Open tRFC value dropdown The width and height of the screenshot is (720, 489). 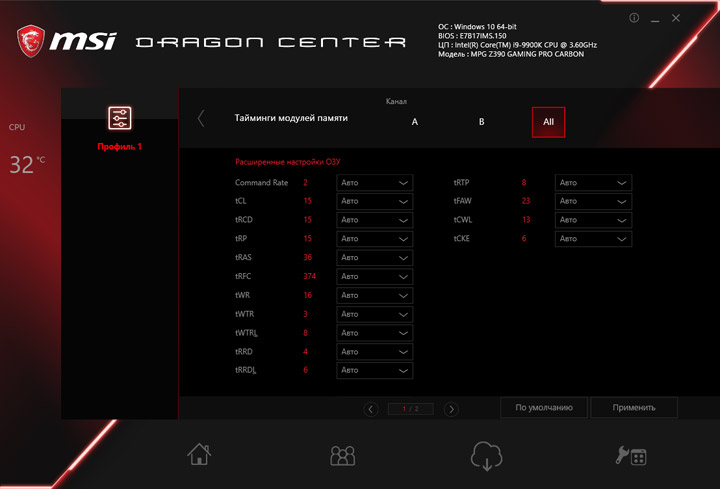[x=375, y=276]
